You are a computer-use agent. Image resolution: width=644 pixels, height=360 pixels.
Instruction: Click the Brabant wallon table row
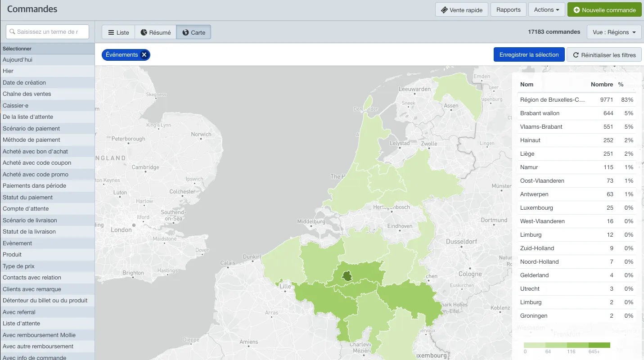(x=576, y=113)
